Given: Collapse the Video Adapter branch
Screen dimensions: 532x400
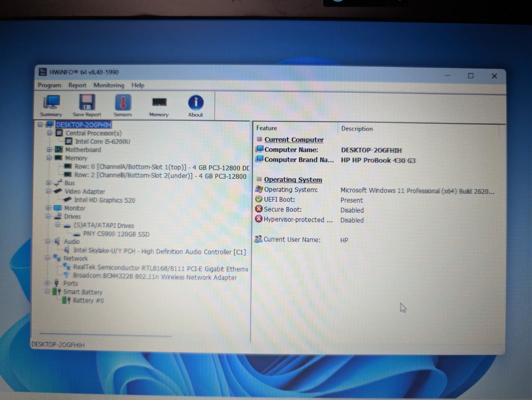Looking at the screenshot, I should pyautogui.click(x=49, y=191).
